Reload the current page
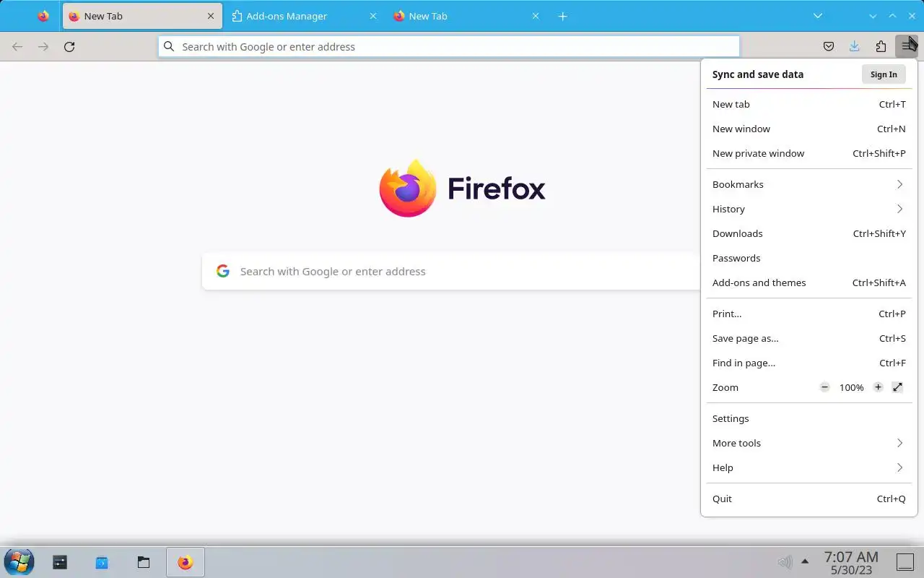This screenshot has height=578, width=924. coord(69,46)
